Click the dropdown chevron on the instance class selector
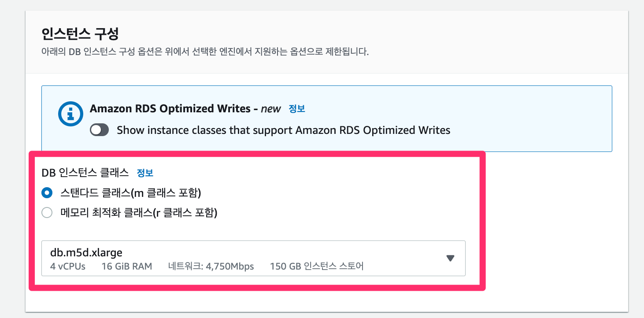This screenshot has height=318, width=644. click(x=450, y=259)
